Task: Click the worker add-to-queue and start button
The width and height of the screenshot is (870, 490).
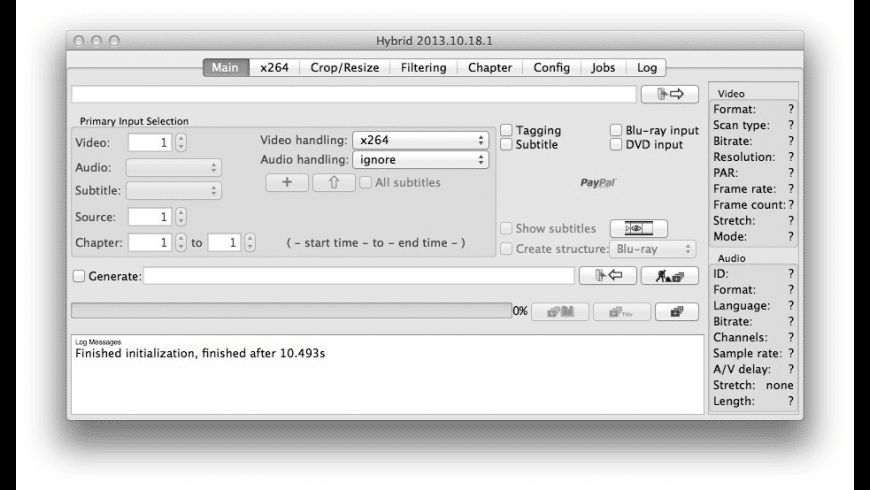Action: pos(670,275)
